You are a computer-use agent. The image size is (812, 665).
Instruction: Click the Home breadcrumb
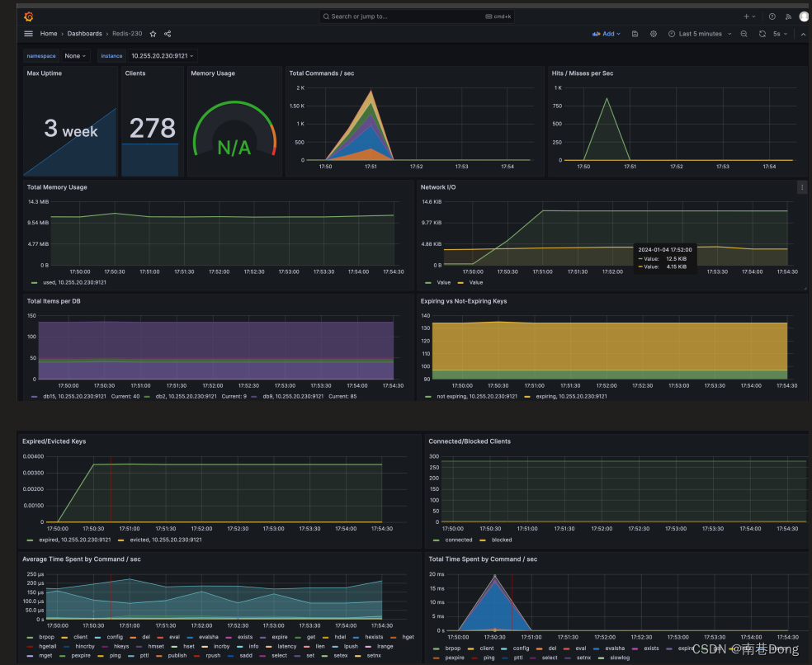49,34
